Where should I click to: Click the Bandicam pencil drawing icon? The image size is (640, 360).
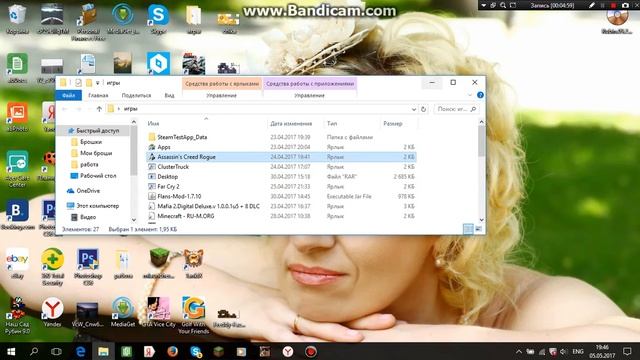click(x=591, y=5)
